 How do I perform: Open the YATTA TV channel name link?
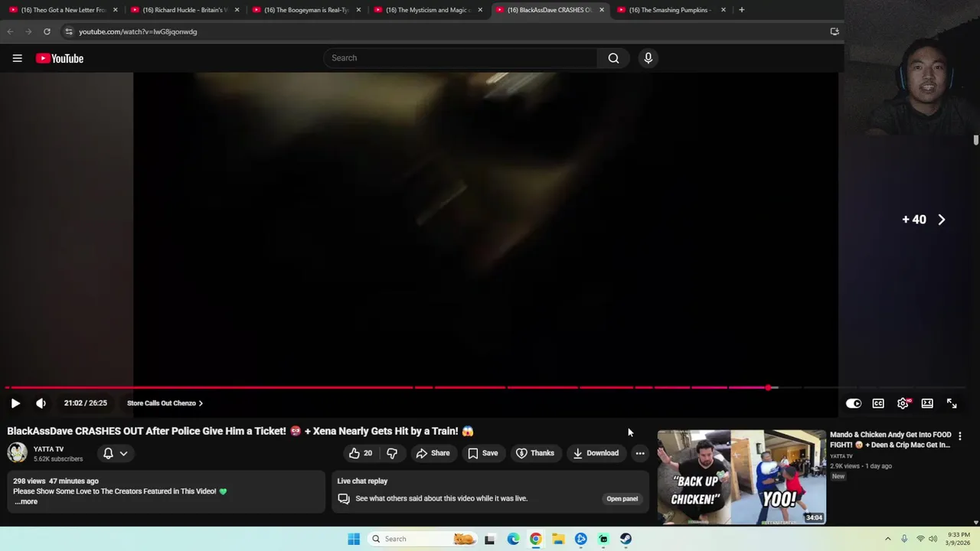point(48,449)
